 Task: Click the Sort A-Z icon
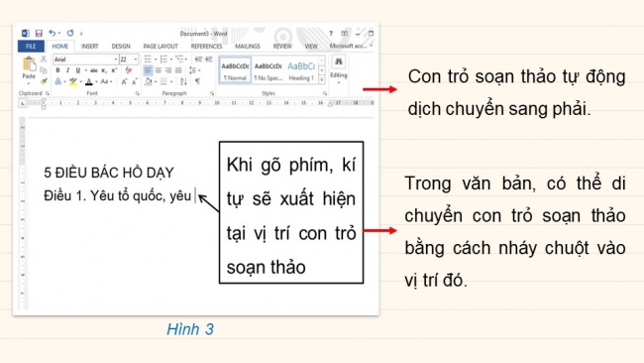pos(183,81)
